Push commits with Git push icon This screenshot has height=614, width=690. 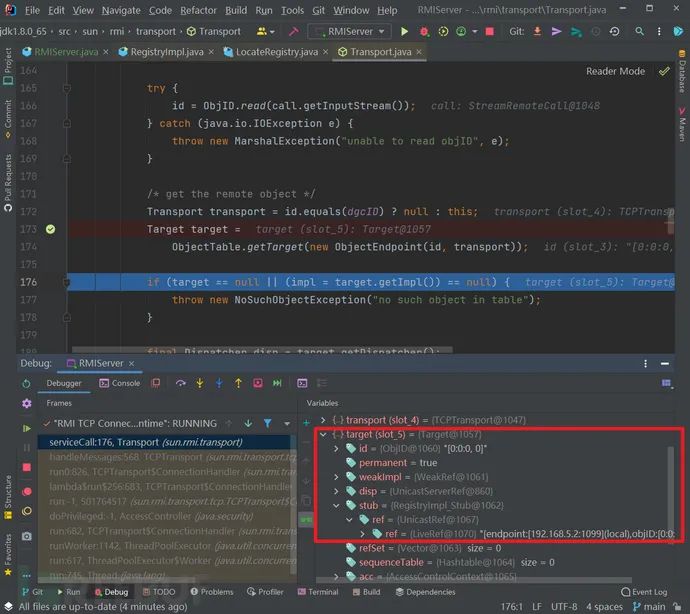click(x=576, y=31)
